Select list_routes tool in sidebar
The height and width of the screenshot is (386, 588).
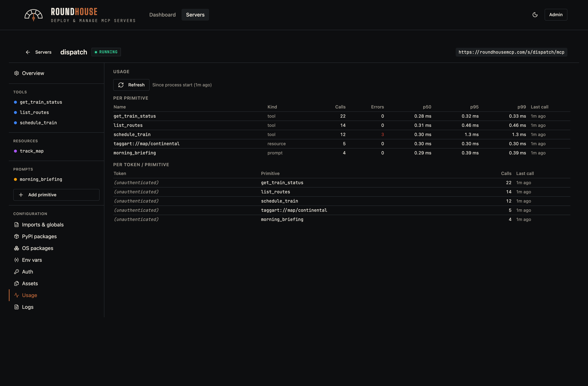(x=34, y=112)
